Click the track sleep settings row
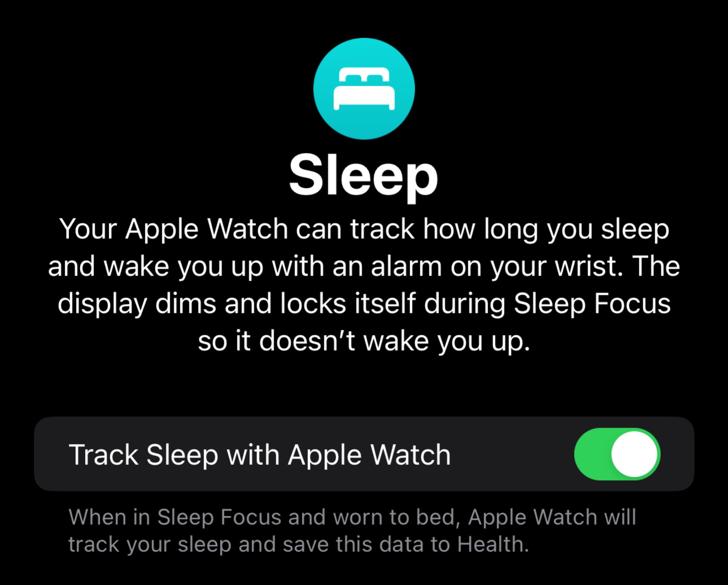This screenshot has height=585, width=728. (364, 454)
